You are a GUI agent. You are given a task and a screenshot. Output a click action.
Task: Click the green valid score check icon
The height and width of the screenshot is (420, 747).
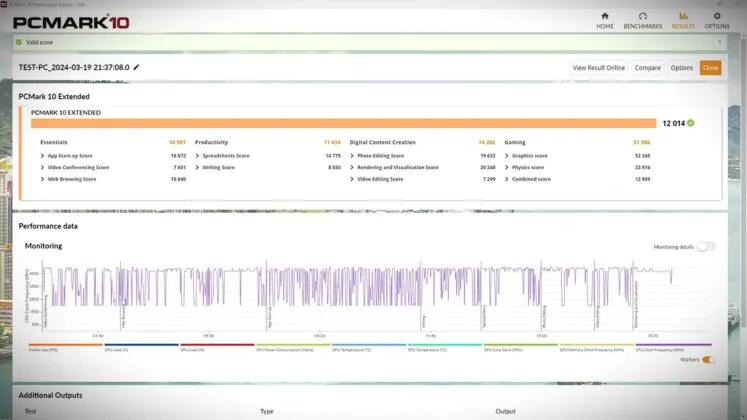click(19, 42)
